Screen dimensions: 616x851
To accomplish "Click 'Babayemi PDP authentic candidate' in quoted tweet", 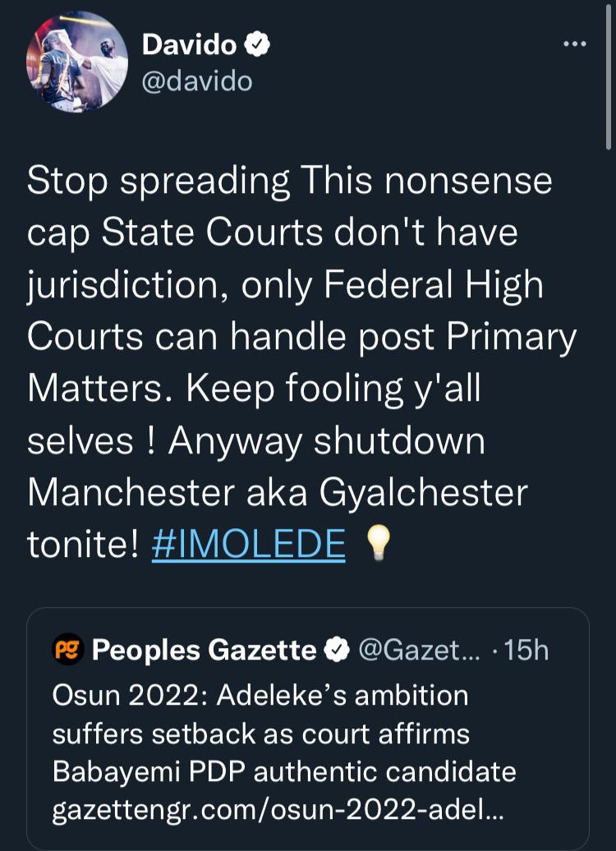I will pos(284,772).
